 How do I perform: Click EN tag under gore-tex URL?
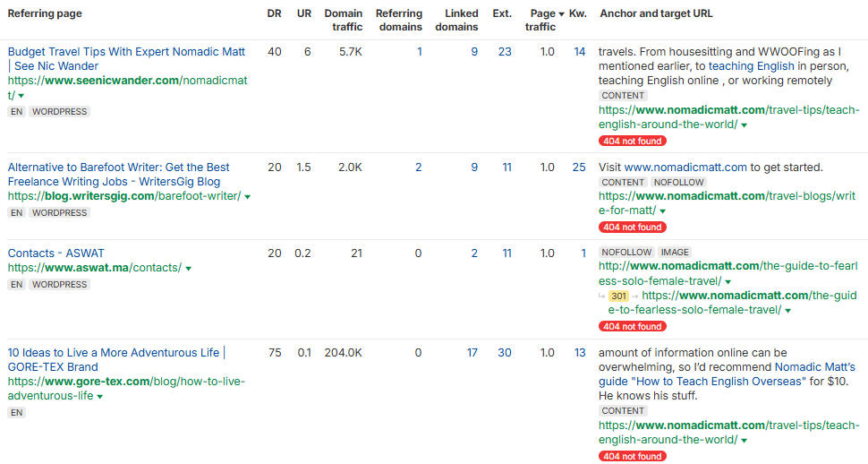pos(17,412)
